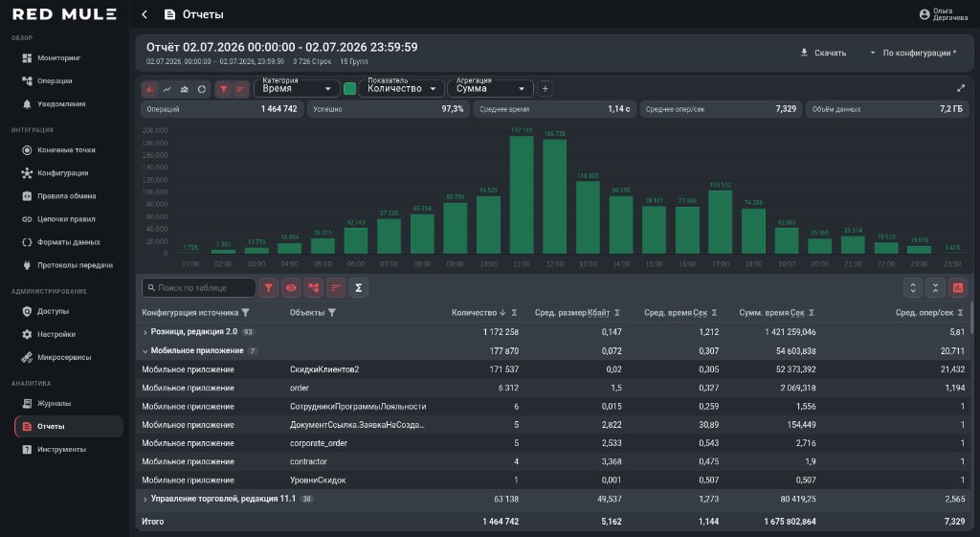Click the green color swatch by Показатель
This screenshot has width=980, height=537.
[350, 89]
